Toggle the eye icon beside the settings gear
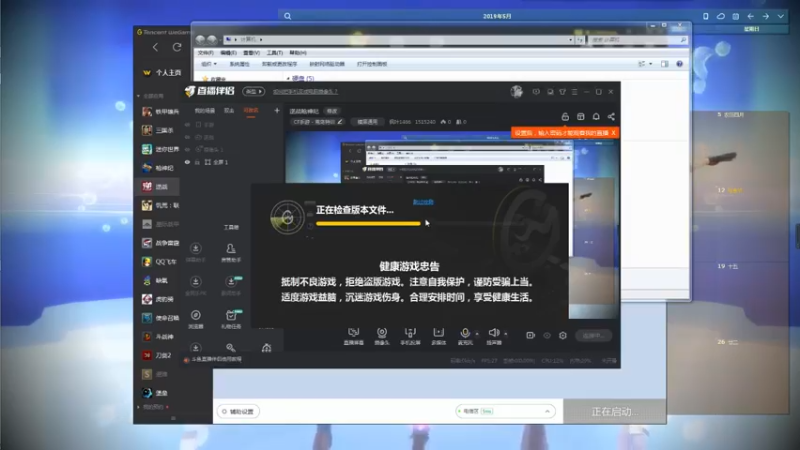800x450 pixels. click(547, 335)
